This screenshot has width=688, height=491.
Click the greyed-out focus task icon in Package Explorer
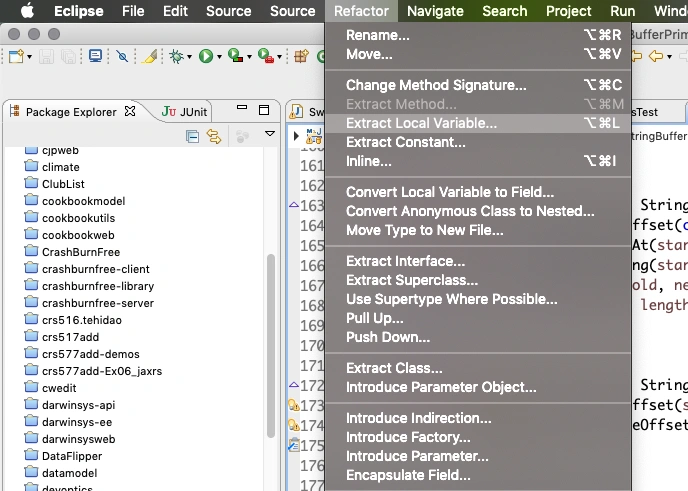(242, 137)
